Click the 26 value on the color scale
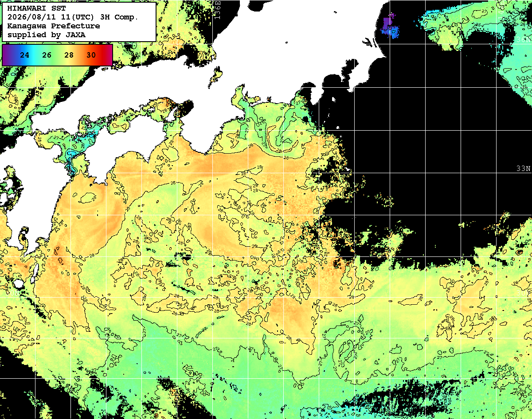Viewport: 532px width, 419px height. tap(47, 55)
